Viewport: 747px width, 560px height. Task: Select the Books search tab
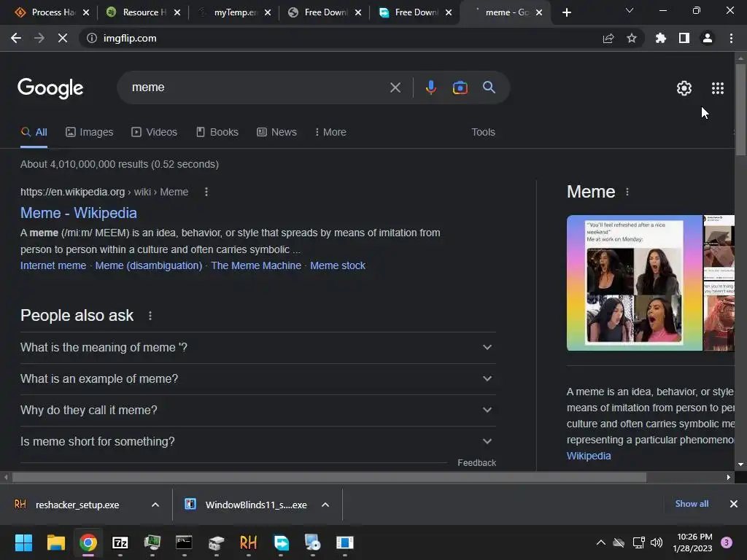(x=217, y=132)
